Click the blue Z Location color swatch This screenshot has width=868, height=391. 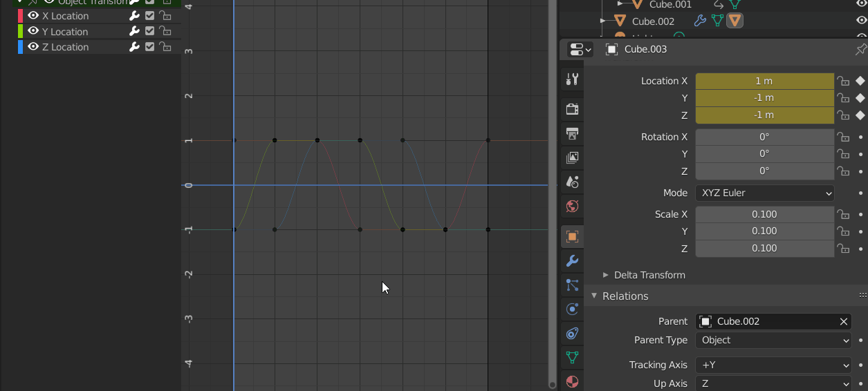point(20,47)
